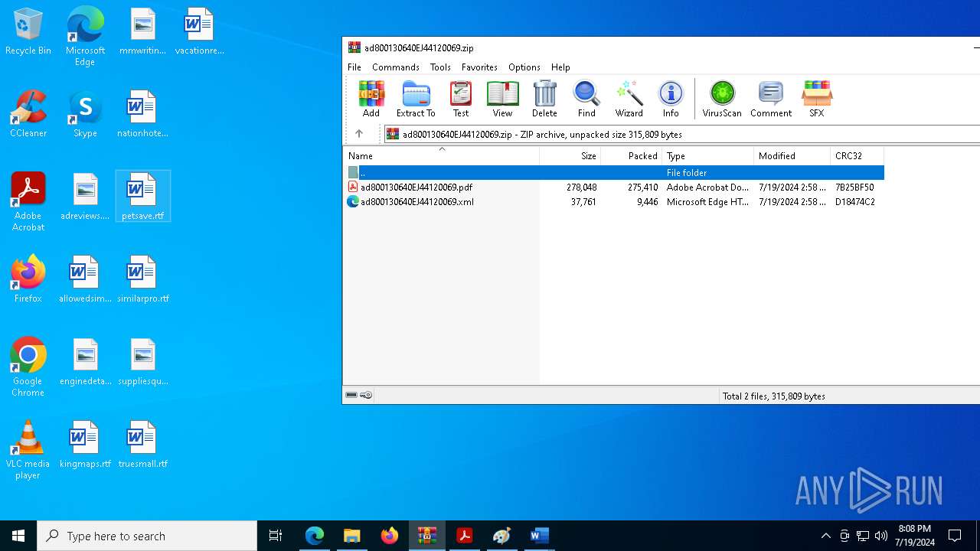This screenshot has height=551, width=980.
Task: Select Skype desktop shortcut
Action: point(85,114)
